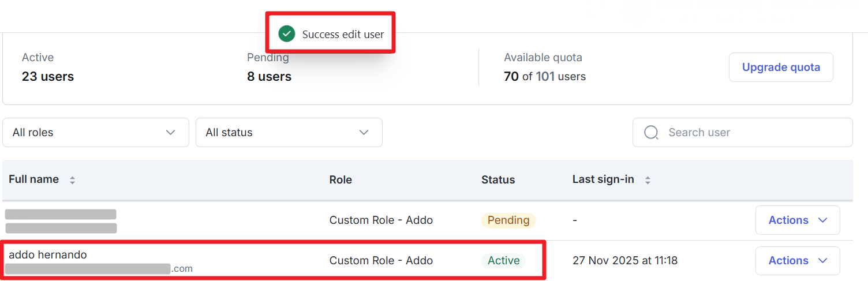Click the search magnifier icon
Screen dimensions: 868x281
click(651, 133)
